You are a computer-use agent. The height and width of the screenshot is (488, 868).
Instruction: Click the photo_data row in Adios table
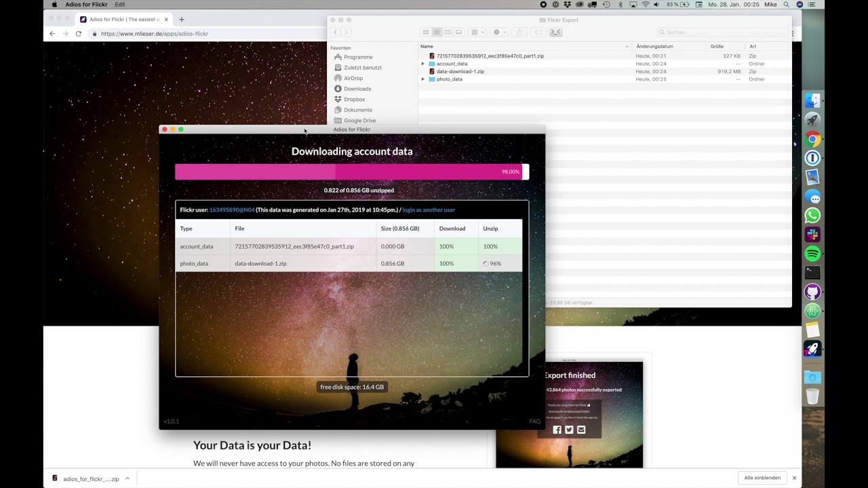tap(349, 263)
